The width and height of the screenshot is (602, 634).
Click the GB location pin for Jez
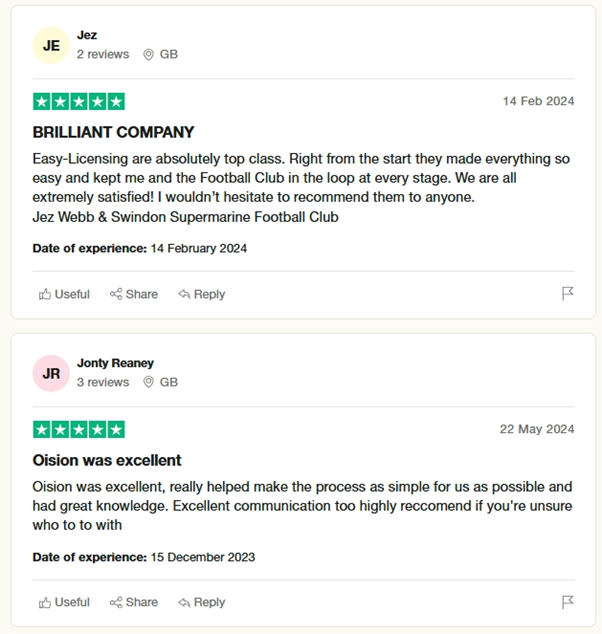point(149,54)
